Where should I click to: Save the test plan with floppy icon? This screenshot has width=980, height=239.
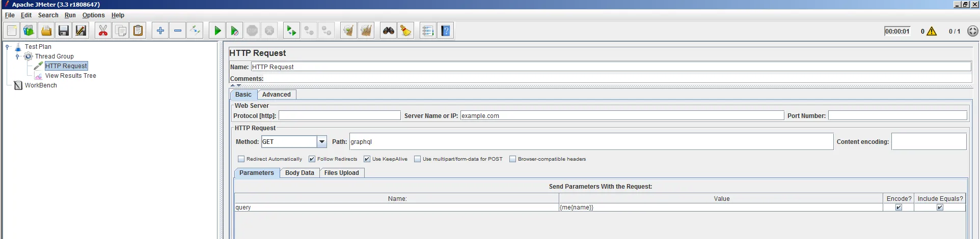tap(64, 31)
